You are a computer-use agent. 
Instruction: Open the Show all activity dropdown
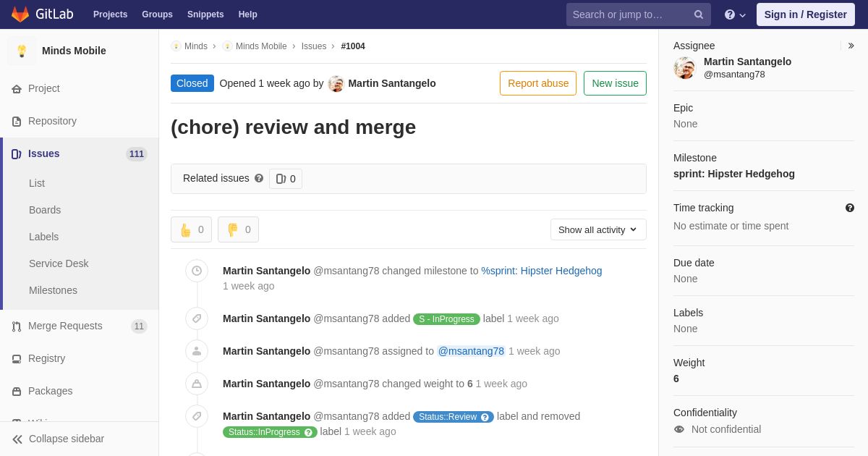[x=598, y=229]
